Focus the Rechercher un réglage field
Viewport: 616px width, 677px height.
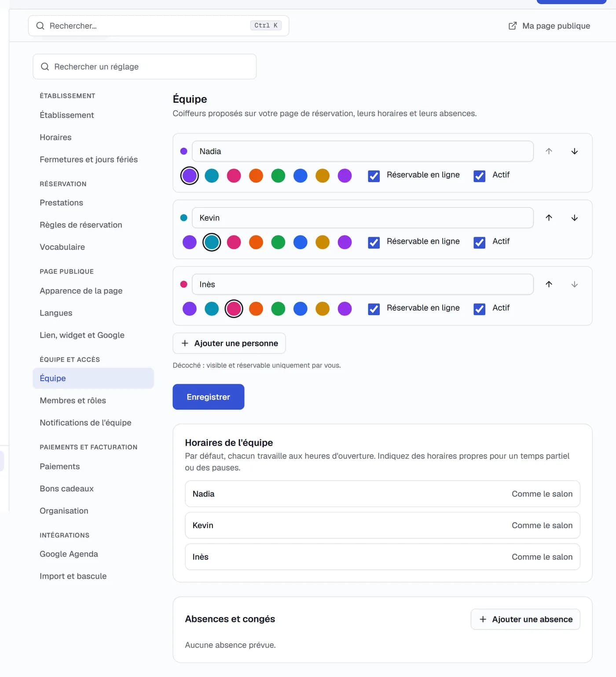pos(145,67)
